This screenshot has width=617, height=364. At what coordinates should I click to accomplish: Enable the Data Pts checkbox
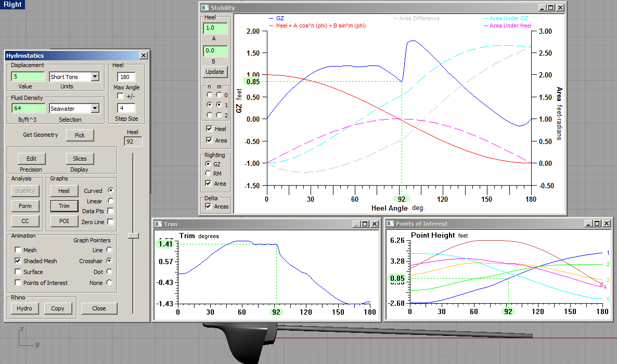coord(111,211)
